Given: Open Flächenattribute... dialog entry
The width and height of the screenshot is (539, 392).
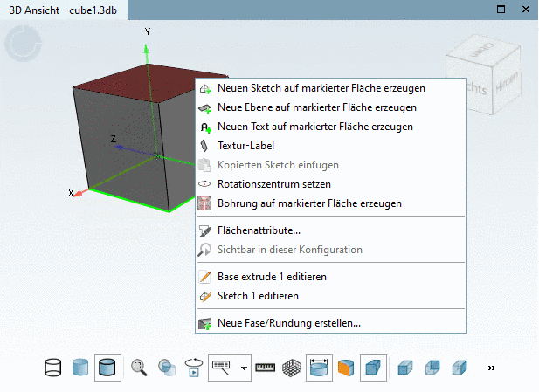Looking at the screenshot, I should [x=331, y=230].
